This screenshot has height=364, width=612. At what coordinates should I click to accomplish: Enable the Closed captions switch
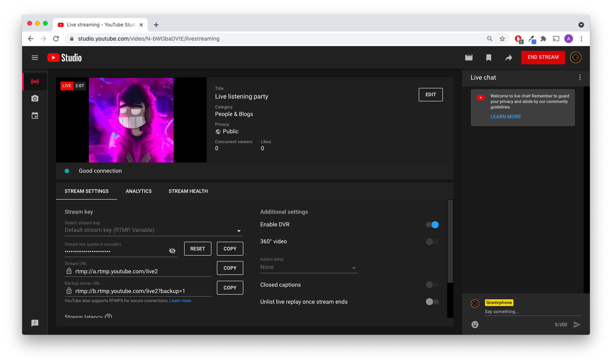[x=432, y=285]
